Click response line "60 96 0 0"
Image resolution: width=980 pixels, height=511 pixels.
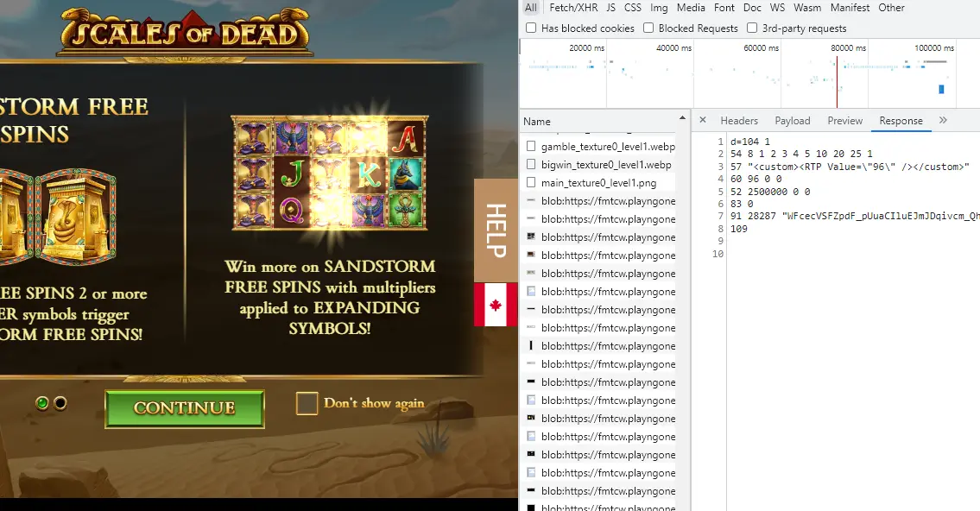tap(756, 179)
